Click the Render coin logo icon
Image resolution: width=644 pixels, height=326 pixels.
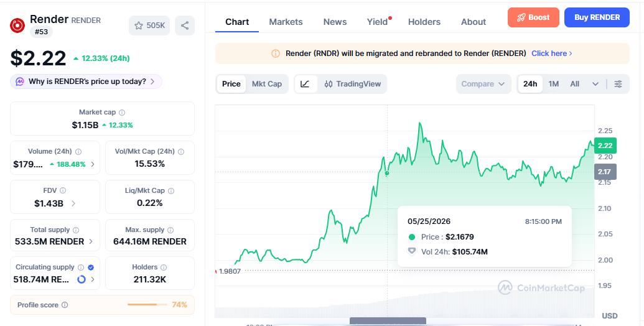pos(17,25)
